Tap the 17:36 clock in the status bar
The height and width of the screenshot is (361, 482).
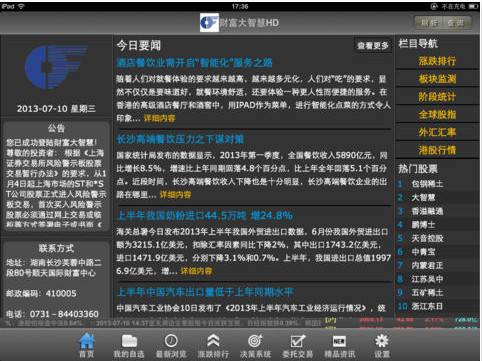click(x=240, y=6)
